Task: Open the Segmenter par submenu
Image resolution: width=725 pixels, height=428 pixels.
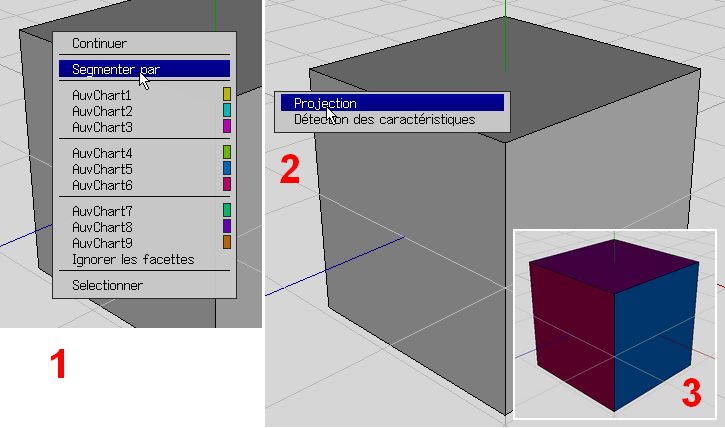Action: 144,69
